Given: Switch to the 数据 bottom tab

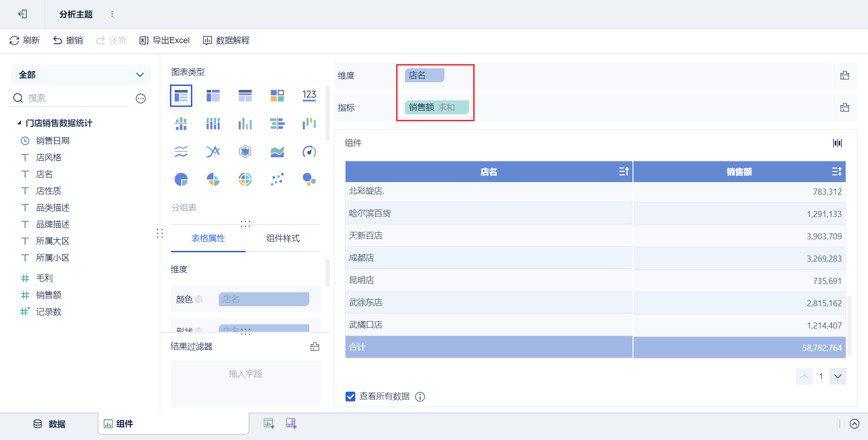Looking at the screenshot, I should 49,424.
